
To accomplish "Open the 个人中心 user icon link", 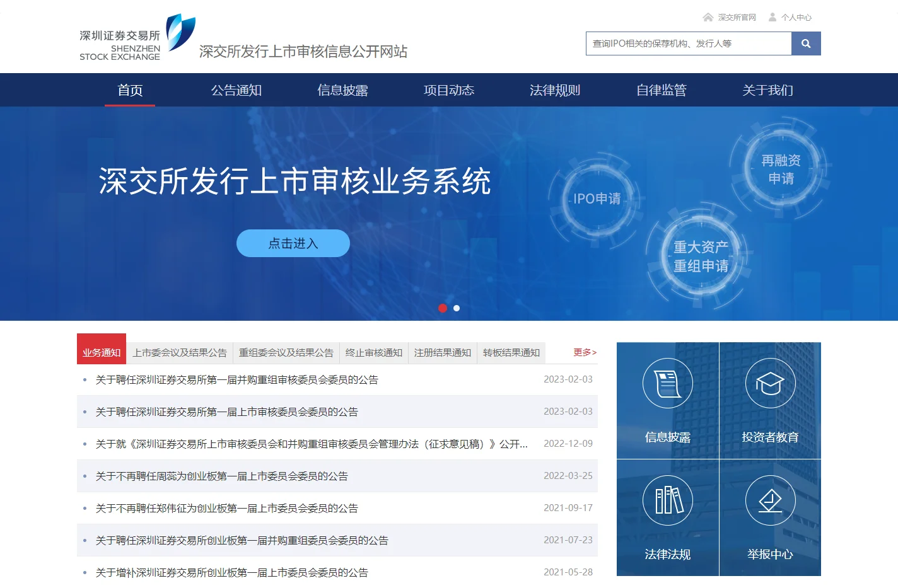I will pos(790,18).
